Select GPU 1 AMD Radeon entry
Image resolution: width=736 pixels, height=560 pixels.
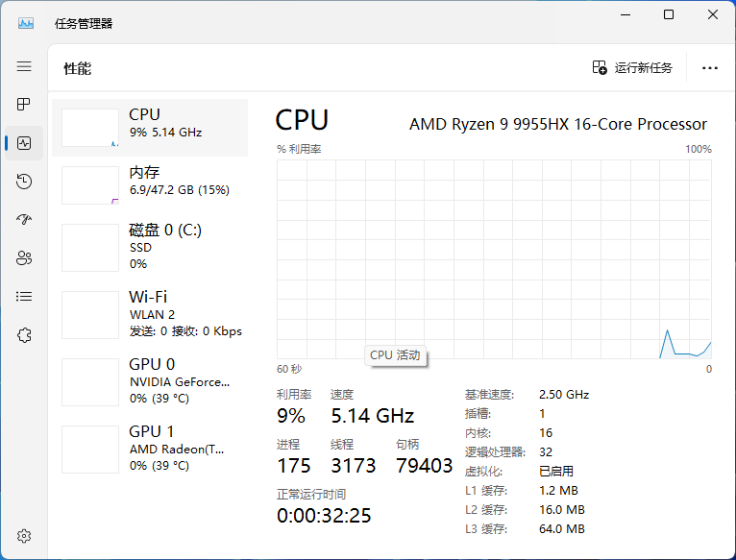149,449
